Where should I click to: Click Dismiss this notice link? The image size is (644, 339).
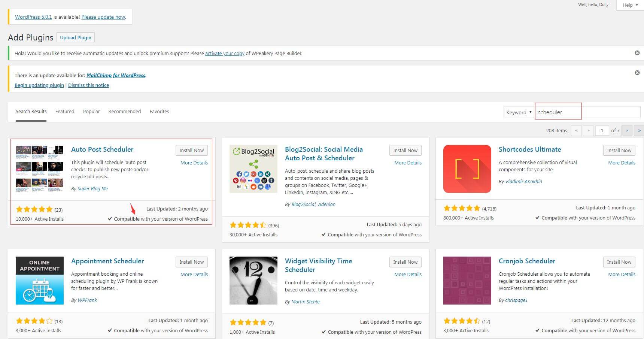point(88,85)
